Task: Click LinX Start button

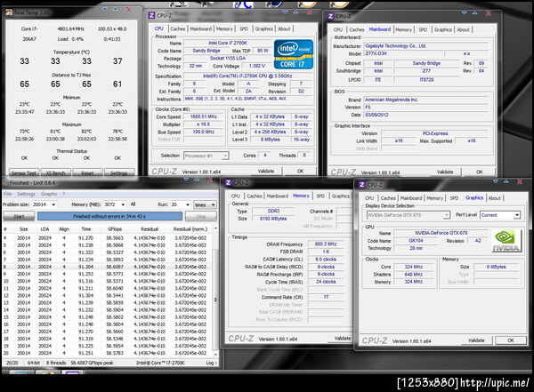Action: click(19, 216)
